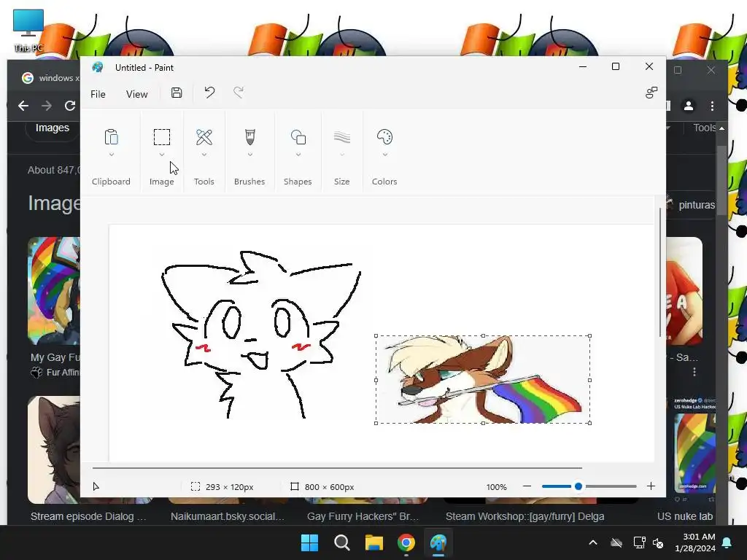Undo the last Paint action

coord(209,93)
